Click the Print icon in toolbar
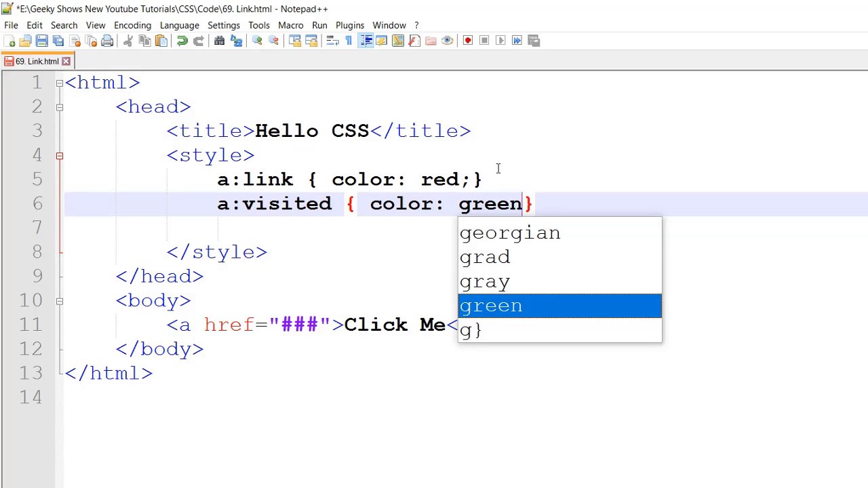 click(107, 41)
